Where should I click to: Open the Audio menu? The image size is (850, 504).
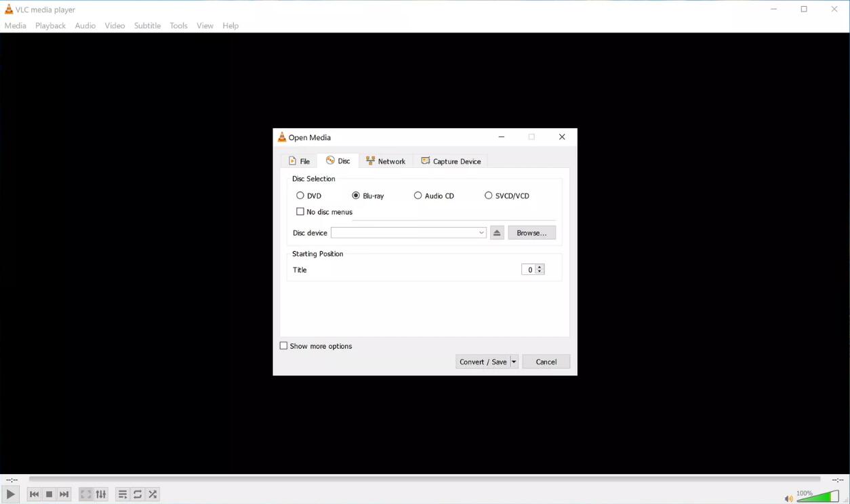tap(85, 26)
